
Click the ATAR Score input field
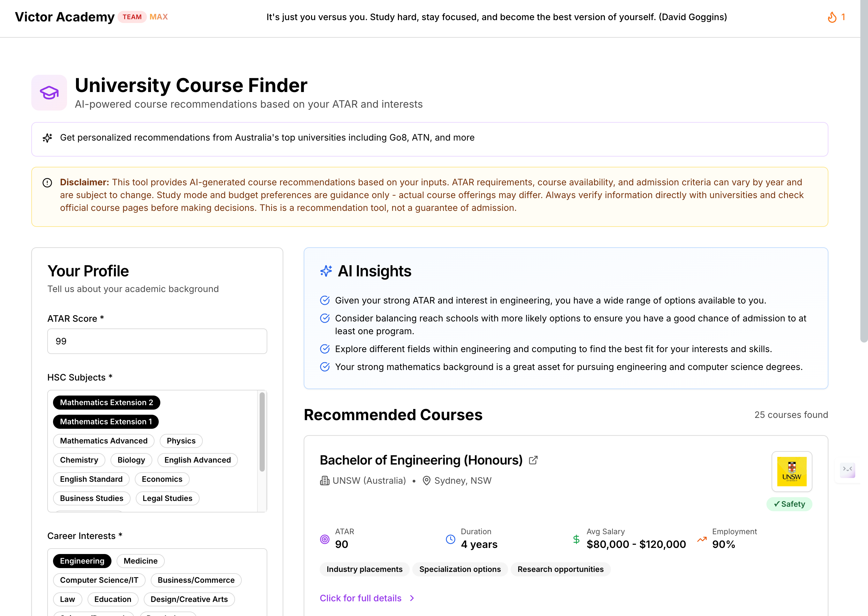pyautogui.click(x=157, y=341)
